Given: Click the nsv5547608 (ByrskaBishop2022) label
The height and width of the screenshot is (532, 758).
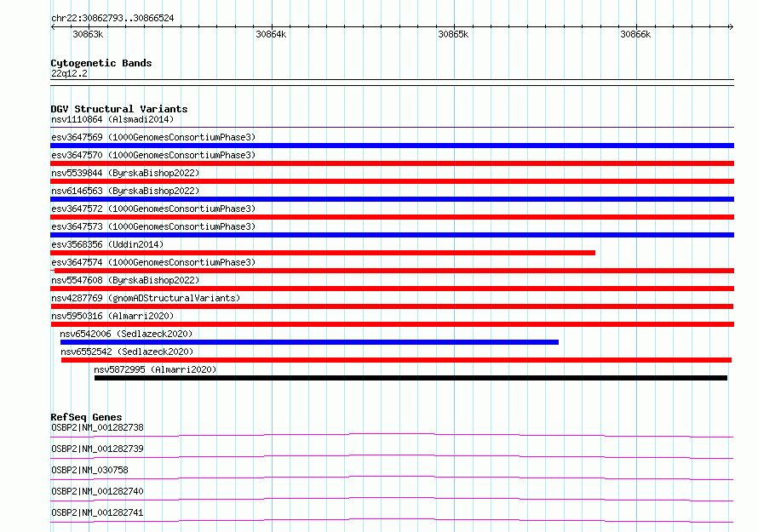Looking at the screenshot, I should pyautogui.click(x=125, y=280).
